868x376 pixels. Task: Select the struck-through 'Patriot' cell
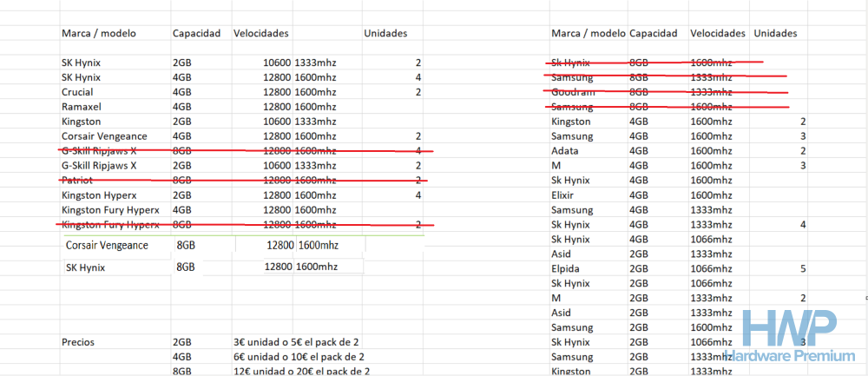tap(77, 181)
